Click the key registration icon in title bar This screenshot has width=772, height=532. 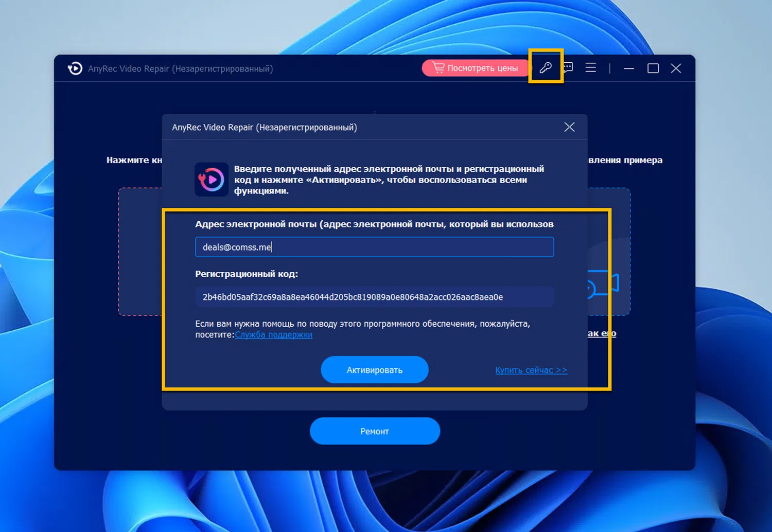pos(546,67)
